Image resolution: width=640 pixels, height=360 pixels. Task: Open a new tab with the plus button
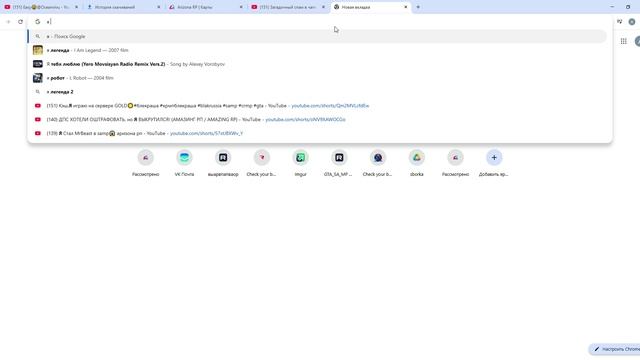418,7
